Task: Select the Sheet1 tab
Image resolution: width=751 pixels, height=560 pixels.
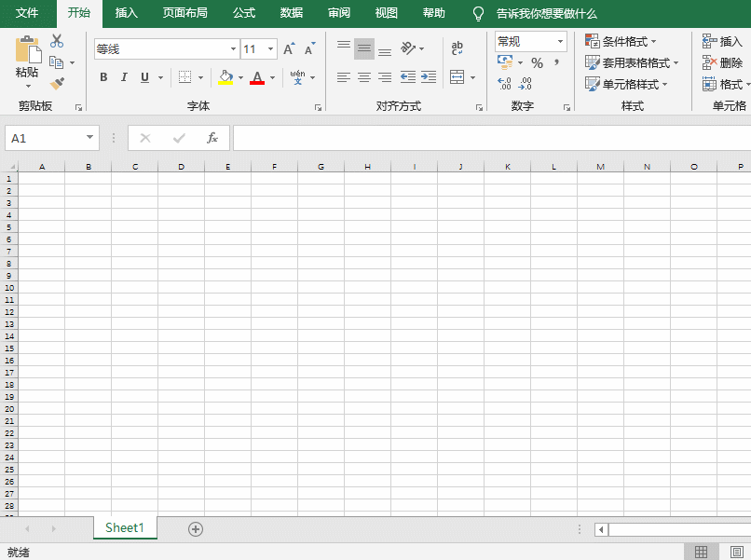Action: pyautogui.click(x=125, y=528)
